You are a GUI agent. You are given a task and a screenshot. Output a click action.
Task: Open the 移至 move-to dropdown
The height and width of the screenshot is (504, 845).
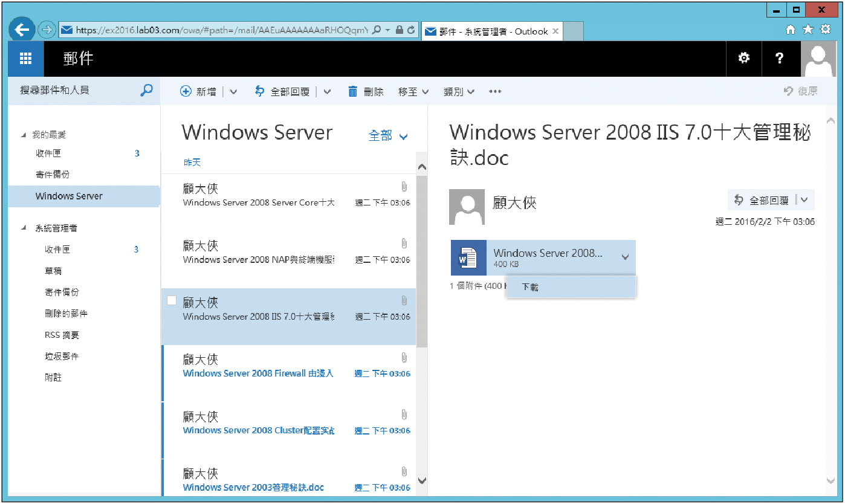click(413, 92)
